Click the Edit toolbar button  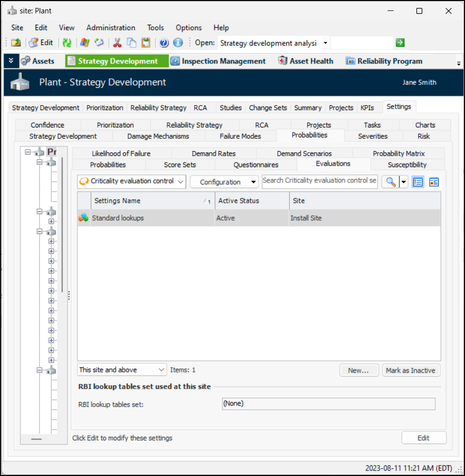pos(41,43)
